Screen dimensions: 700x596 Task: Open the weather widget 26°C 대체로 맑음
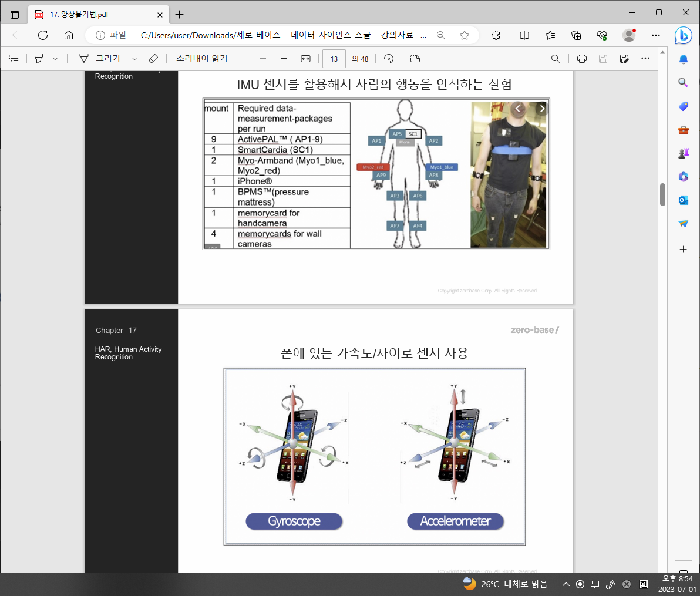[504, 584]
